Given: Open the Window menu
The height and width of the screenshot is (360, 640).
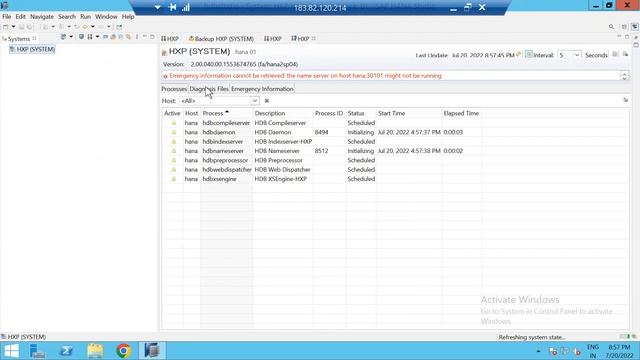Looking at the screenshot, I should coord(106,17).
